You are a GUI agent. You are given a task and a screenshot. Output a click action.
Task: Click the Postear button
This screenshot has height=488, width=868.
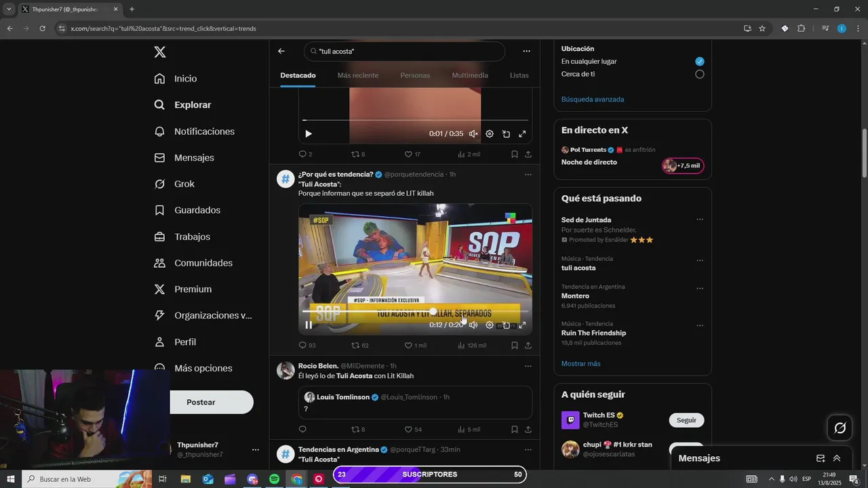201,402
